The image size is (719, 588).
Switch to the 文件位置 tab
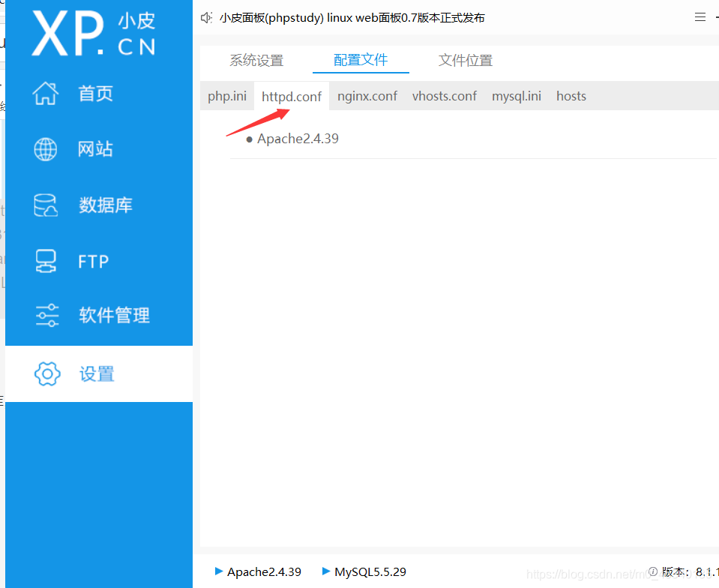click(x=466, y=60)
